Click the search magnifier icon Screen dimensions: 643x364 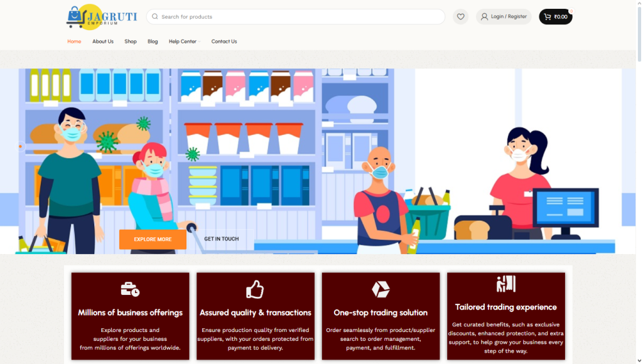coord(154,17)
